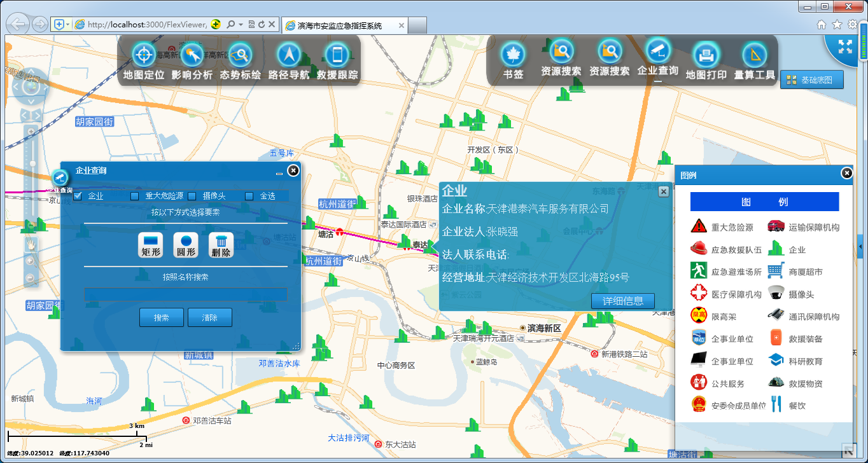This screenshot has height=463, width=868.
Task: Toggle full screen map view icon
Action: [845, 46]
